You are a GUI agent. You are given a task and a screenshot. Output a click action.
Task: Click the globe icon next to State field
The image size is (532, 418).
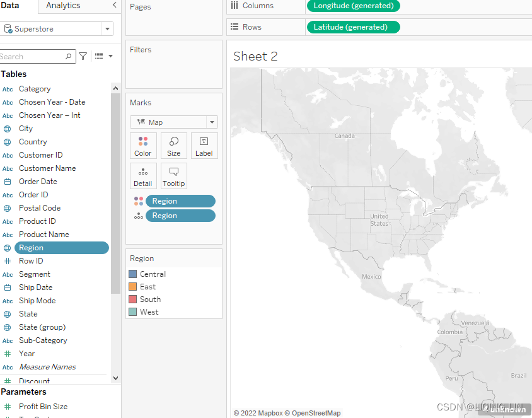click(8, 314)
